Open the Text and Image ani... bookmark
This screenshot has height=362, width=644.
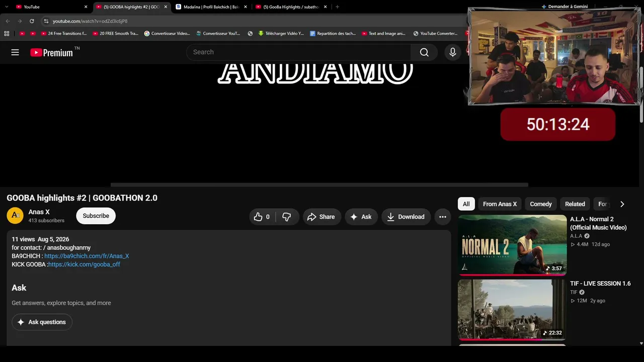(x=383, y=34)
